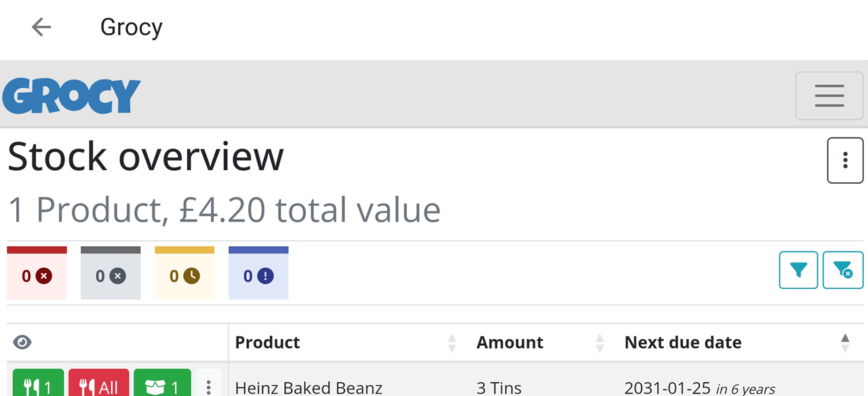Filter by expired products red badge
Viewport: 868px width, 396px height.
37,273
